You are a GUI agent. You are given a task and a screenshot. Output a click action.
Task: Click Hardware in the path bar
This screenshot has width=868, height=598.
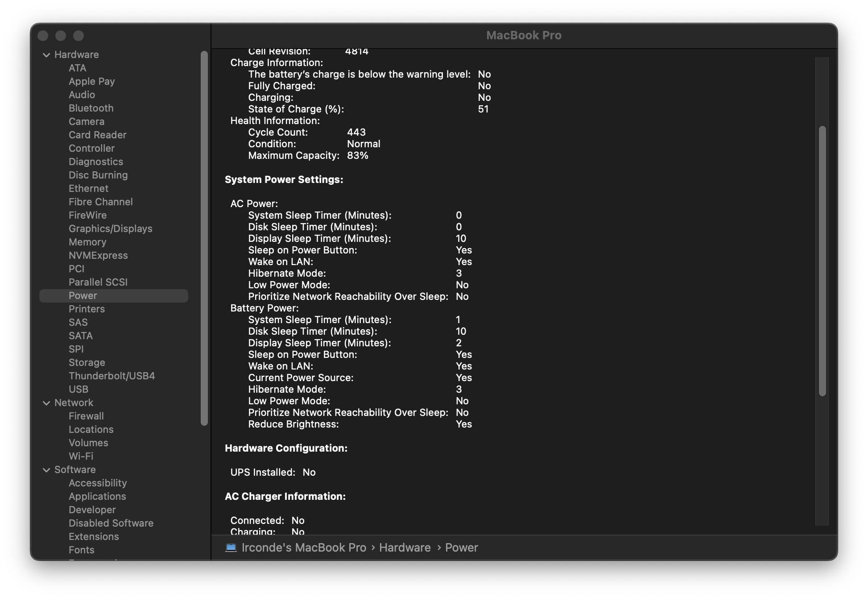pyautogui.click(x=405, y=548)
